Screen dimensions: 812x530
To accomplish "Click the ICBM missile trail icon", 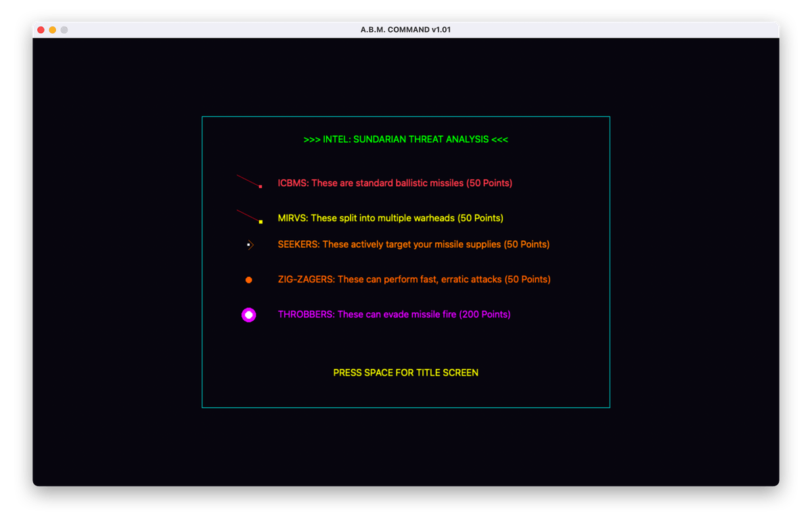I will [x=249, y=181].
